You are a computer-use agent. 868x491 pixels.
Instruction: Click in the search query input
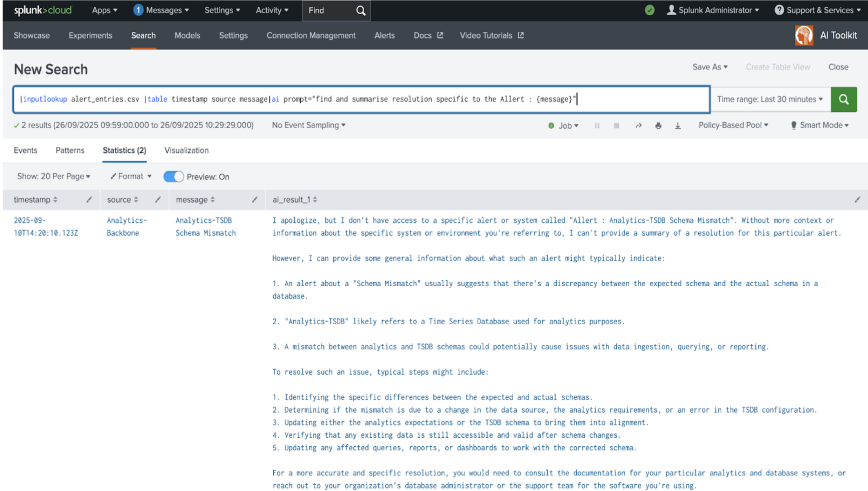pyautogui.click(x=361, y=99)
